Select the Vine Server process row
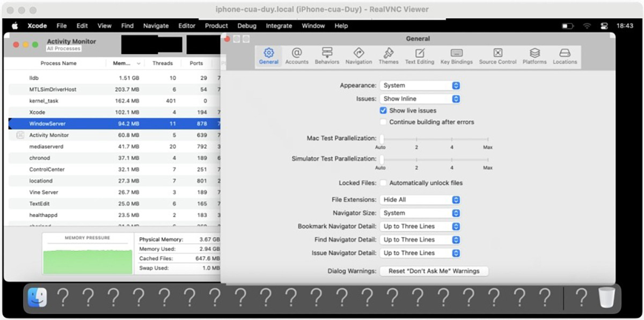Viewport: 644px width, 320px height. pyautogui.click(x=115, y=192)
